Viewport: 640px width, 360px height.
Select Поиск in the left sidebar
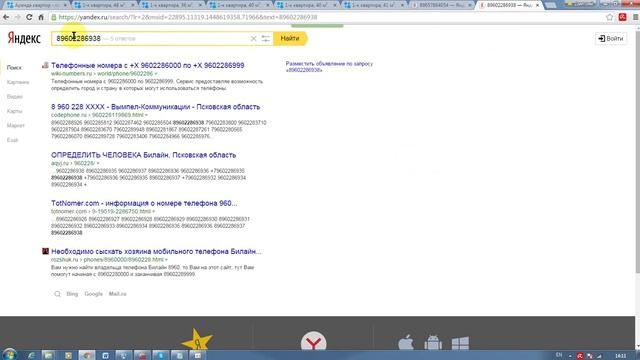(14, 68)
